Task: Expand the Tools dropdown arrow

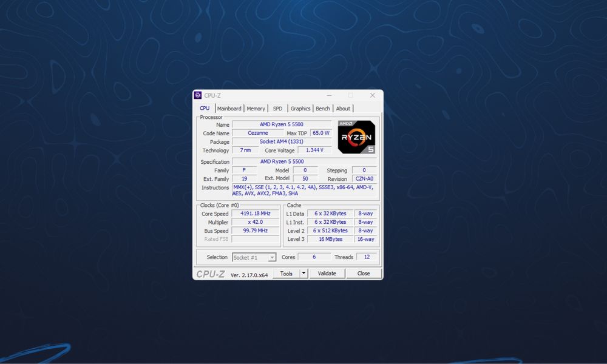Action: point(304,274)
